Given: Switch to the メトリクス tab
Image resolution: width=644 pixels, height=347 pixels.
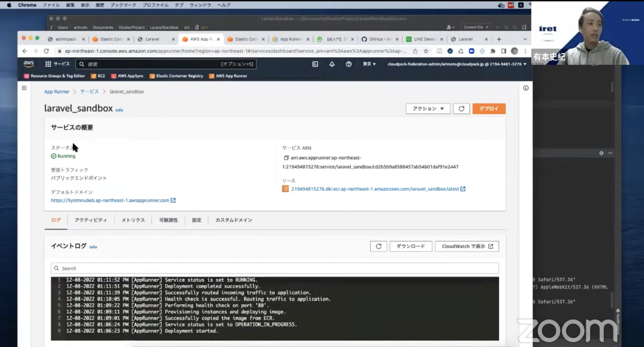Looking at the screenshot, I should click(133, 220).
